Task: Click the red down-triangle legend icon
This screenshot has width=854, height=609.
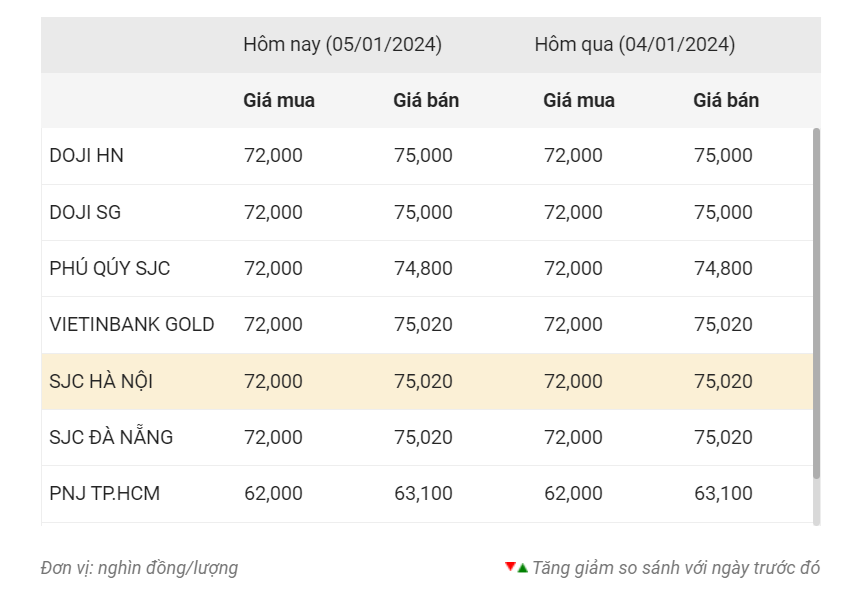Action: pos(510,567)
